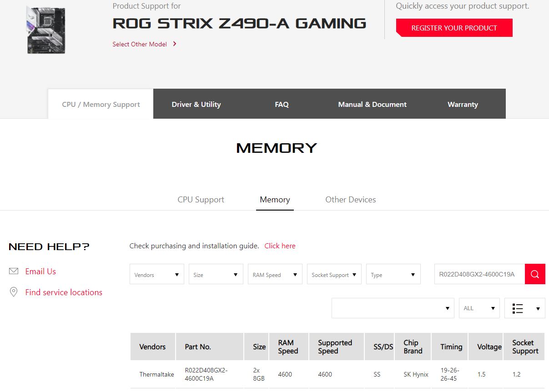Click the Vendors column header
The height and width of the screenshot is (392, 549).
coord(153,347)
